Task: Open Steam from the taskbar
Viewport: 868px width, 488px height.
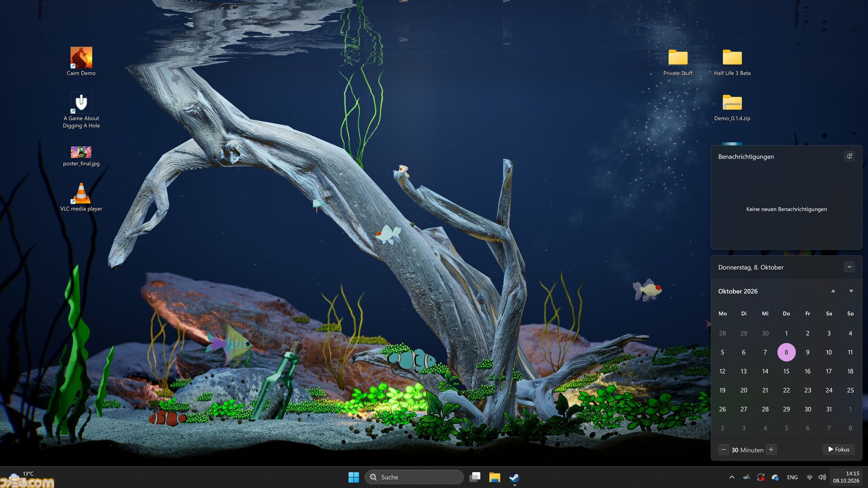Action: (514, 477)
